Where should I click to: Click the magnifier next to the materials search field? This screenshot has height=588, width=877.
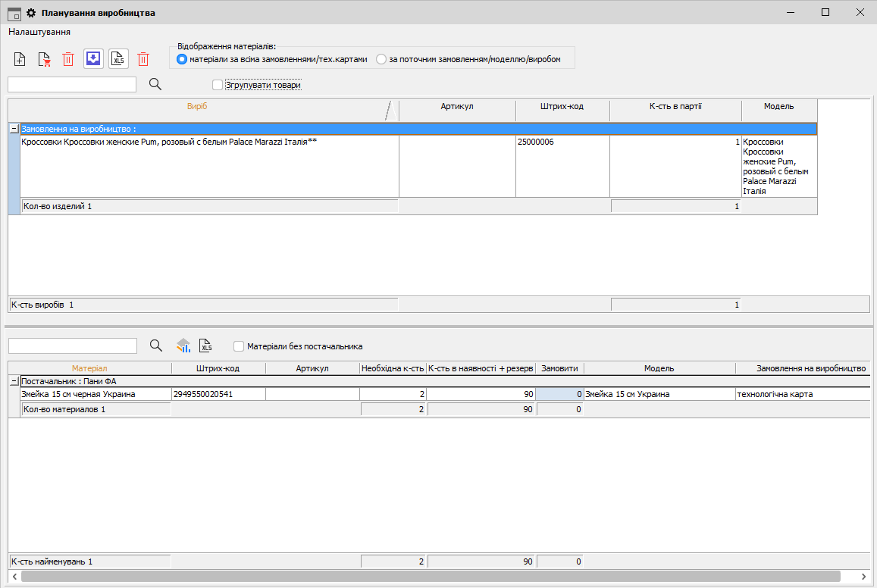(156, 346)
